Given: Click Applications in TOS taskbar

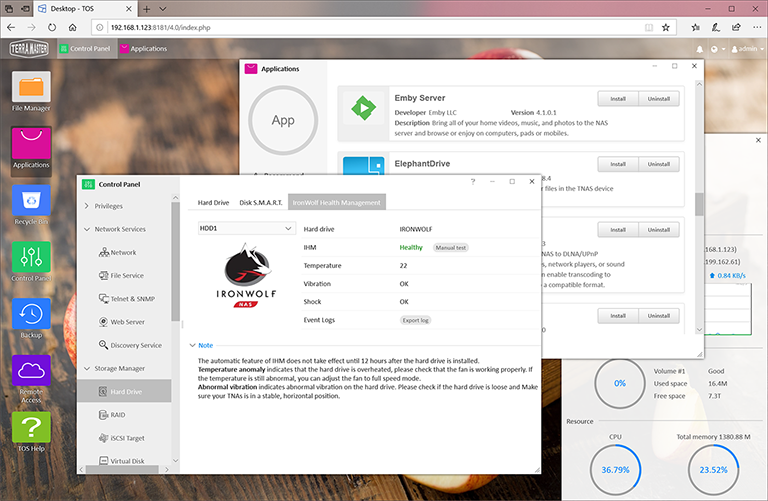Looking at the screenshot, I should coord(144,48).
